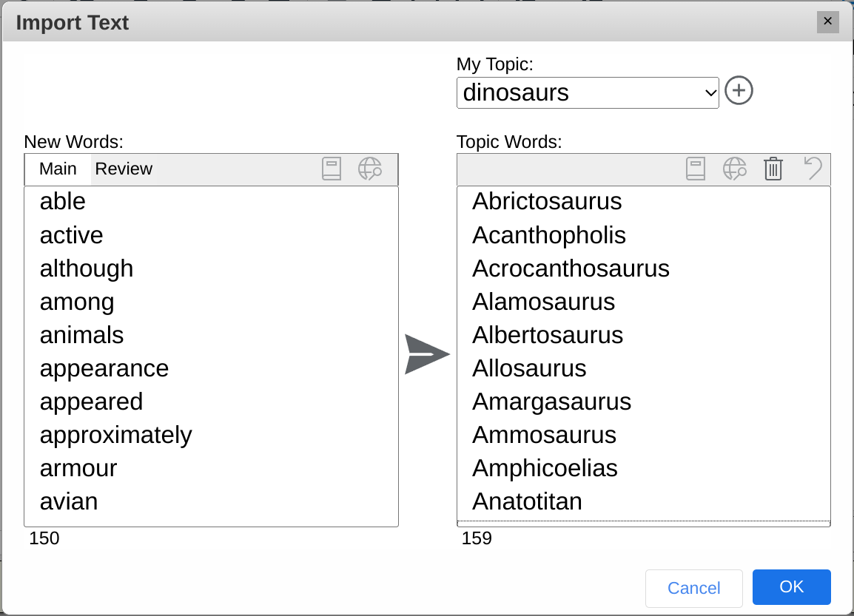Screen dimensions: 854x616
Task: Click the web search icon above Topic Words
Action: coord(734,169)
